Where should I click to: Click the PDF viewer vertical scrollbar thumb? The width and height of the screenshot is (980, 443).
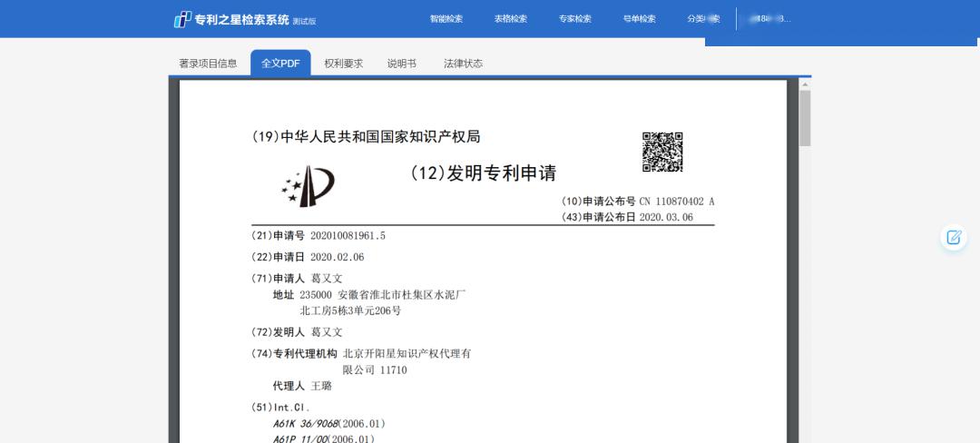coord(805,118)
